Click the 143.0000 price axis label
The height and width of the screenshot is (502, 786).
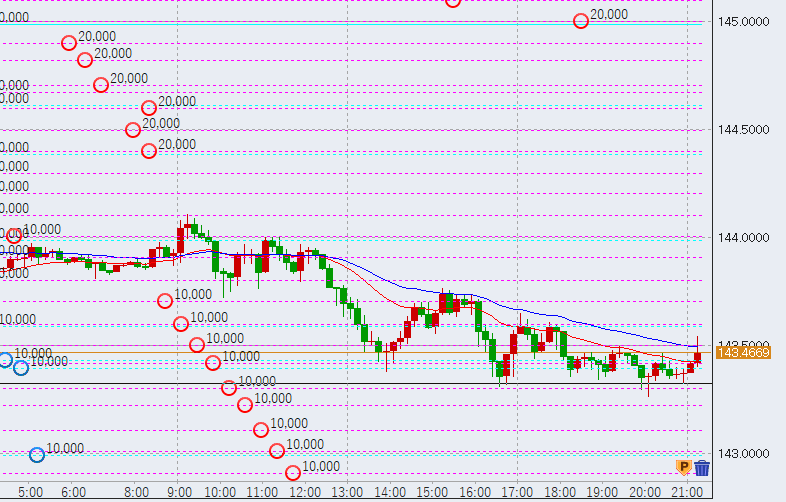743,454
